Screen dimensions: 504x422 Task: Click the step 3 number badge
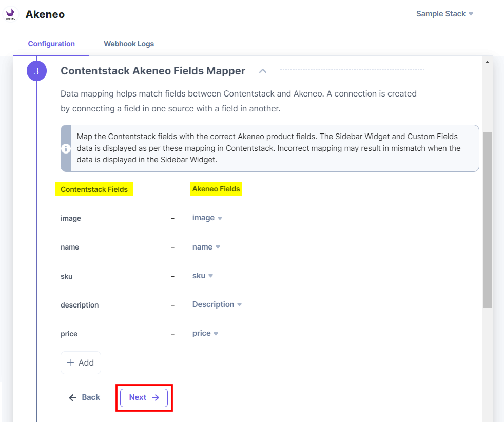(x=36, y=71)
